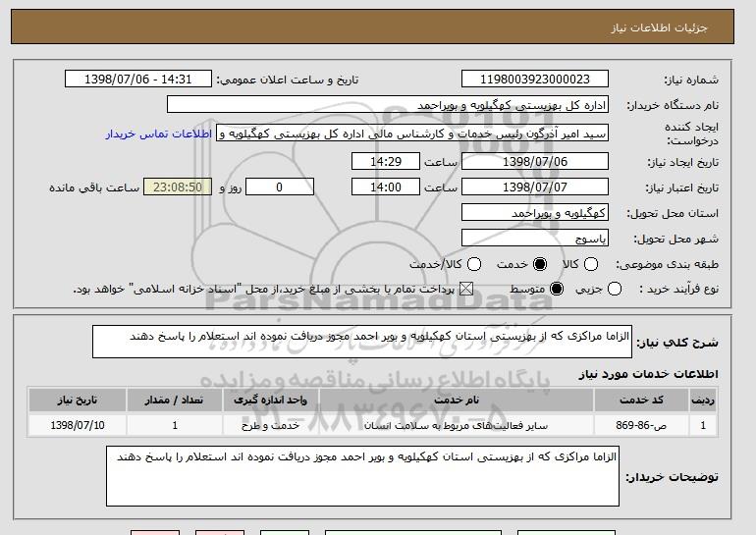Click the days remaining field showing 0

click(x=280, y=187)
